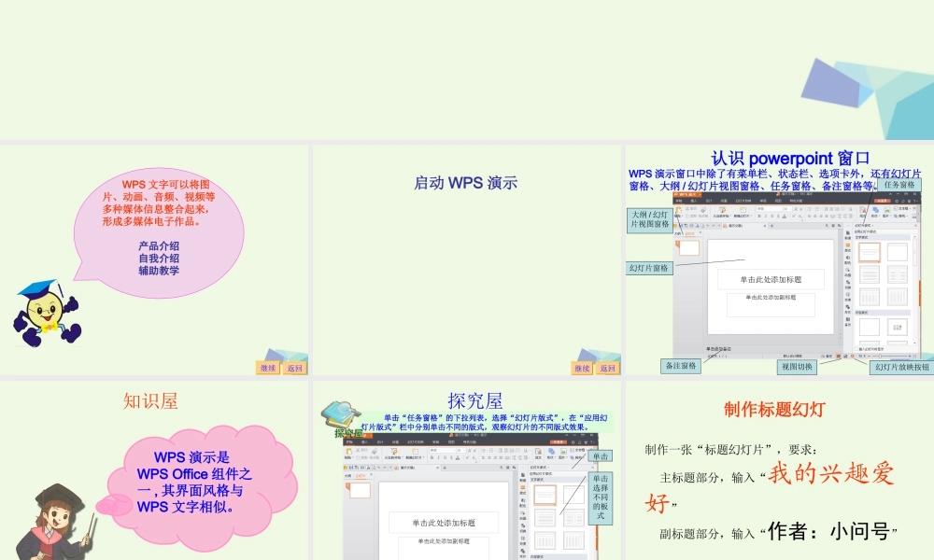Select the 任务窗格 callout label
Viewport: 934px width, 560px height.
click(x=899, y=185)
